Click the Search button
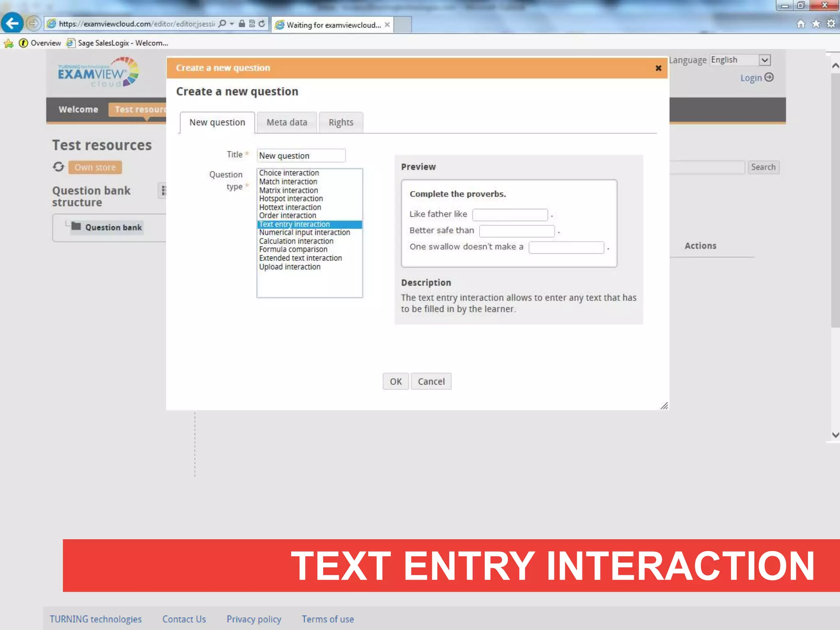This screenshot has width=840, height=630. 763,167
